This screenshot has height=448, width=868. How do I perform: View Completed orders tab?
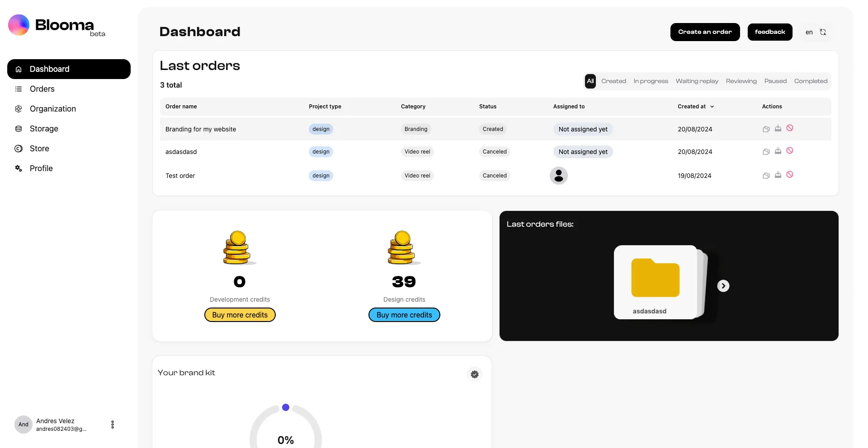coord(811,81)
